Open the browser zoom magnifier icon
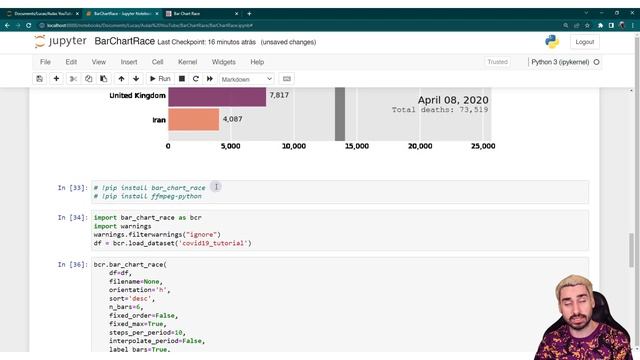 pos(565,25)
